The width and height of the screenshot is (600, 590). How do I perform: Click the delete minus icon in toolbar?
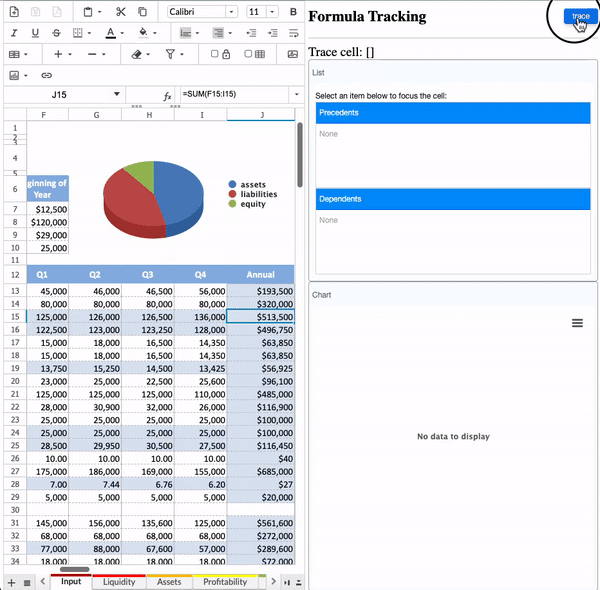[92, 54]
